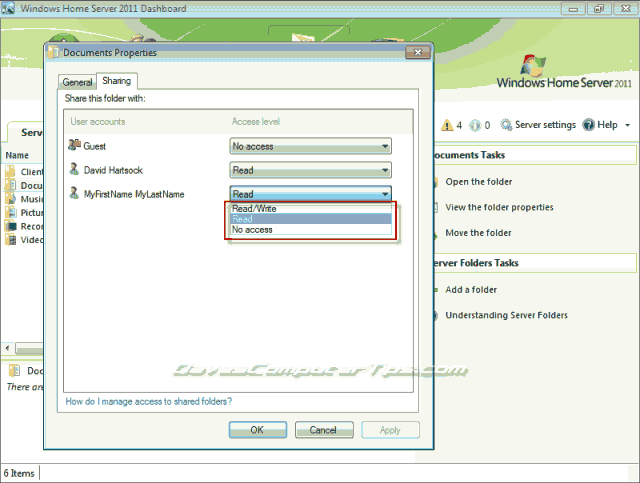Click the Recorded TV folder icon
The image size is (640, 483).
coord(11,226)
